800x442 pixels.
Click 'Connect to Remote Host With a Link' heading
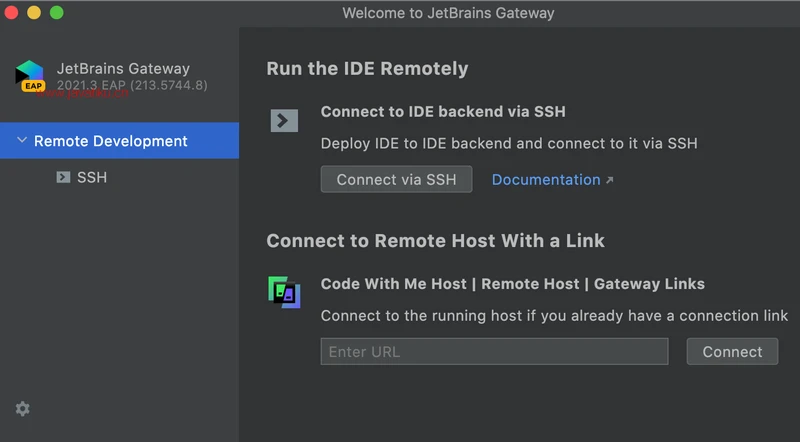point(436,240)
